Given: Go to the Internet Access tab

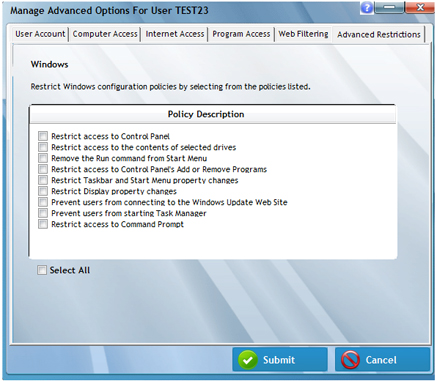Looking at the screenshot, I should coord(175,34).
